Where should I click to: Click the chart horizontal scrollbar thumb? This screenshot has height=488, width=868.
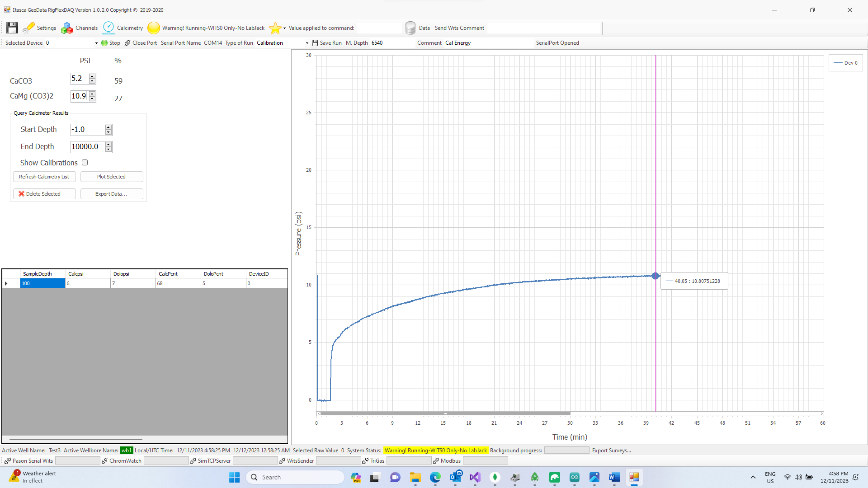[445, 413]
